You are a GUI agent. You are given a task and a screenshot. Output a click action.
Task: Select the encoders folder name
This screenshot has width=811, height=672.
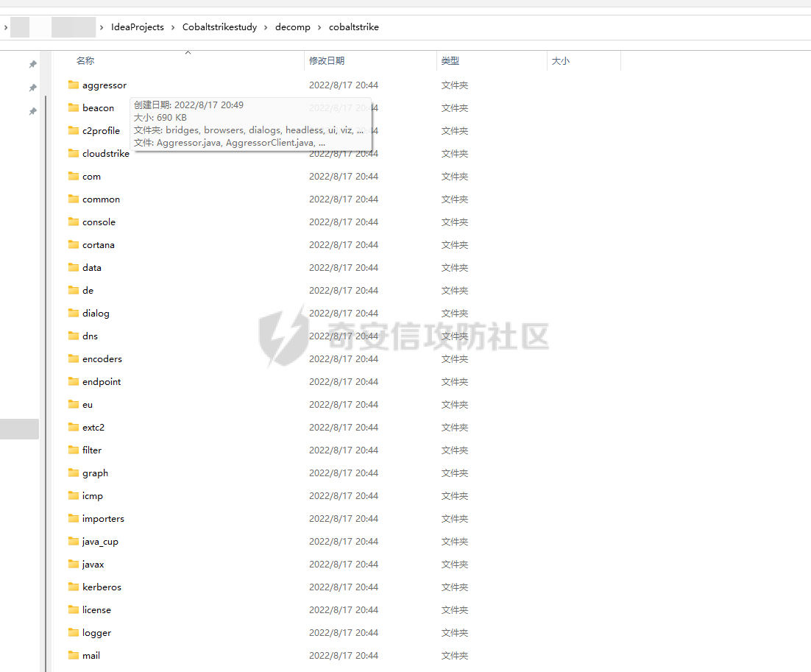pyautogui.click(x=102, y=358)
